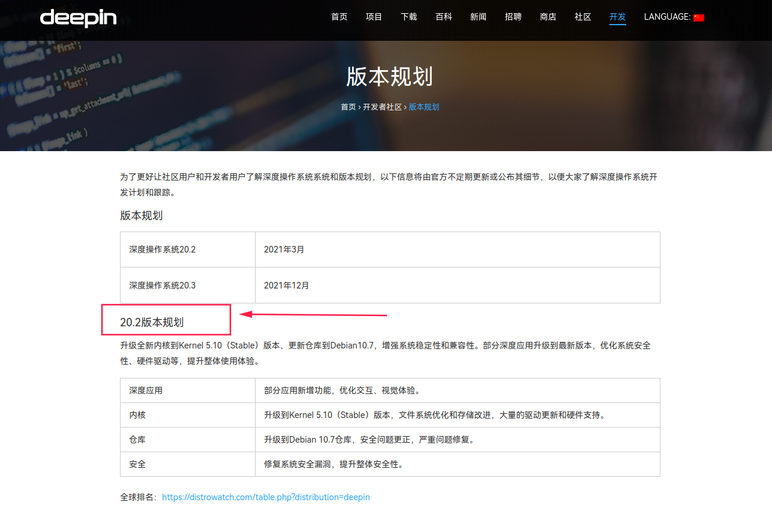
Task: Go to 首页 in the top navigation
Action: click(x=340, y=17)
